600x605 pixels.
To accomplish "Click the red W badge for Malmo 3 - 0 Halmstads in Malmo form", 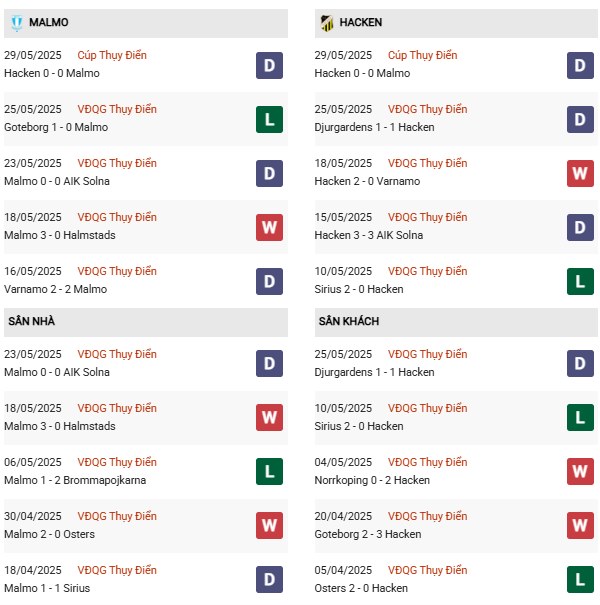I will [269, 227].
